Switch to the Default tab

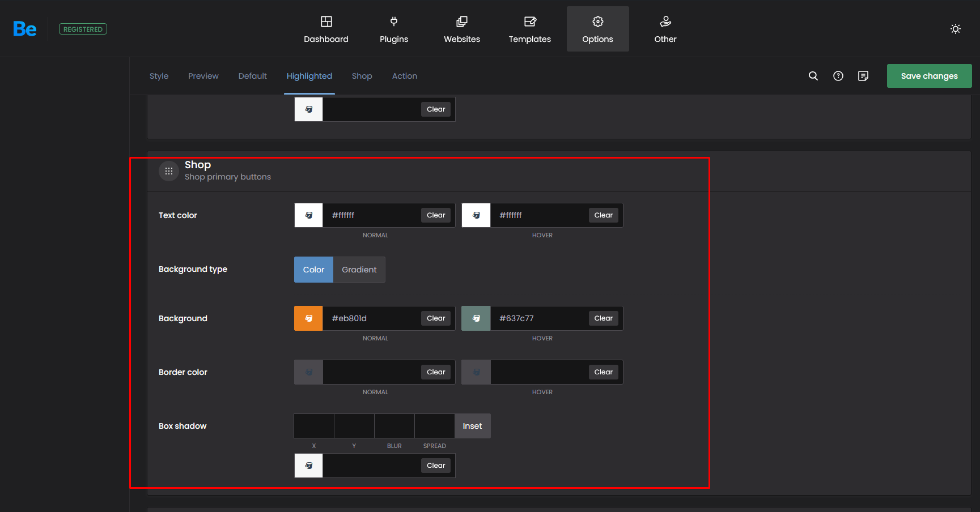click(x=252, y=76)
